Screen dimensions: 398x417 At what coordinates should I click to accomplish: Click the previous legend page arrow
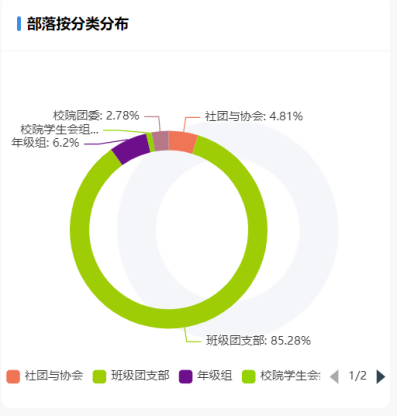(x=334, y=377)
